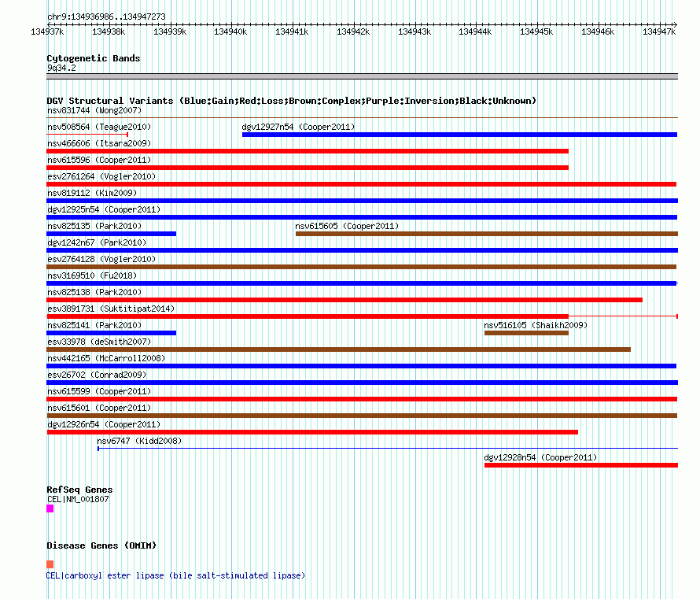Click the 134944k ruler position

tap(475, 31)
